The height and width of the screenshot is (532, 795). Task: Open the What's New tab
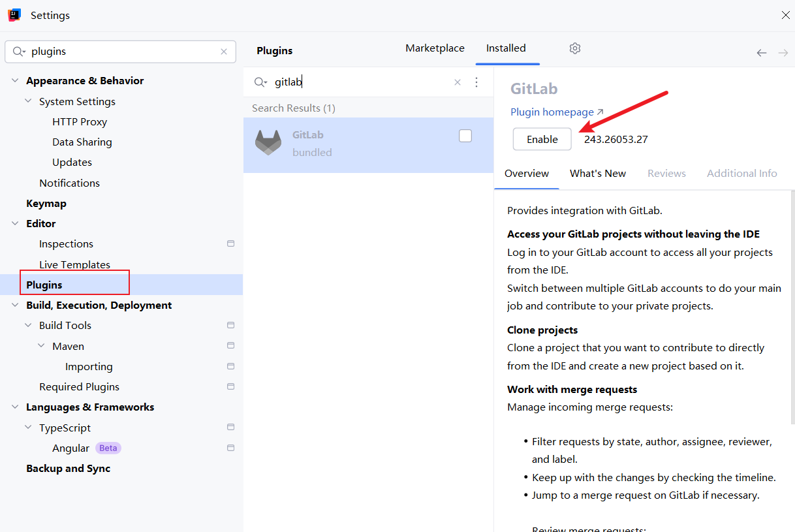pos(597,174)
